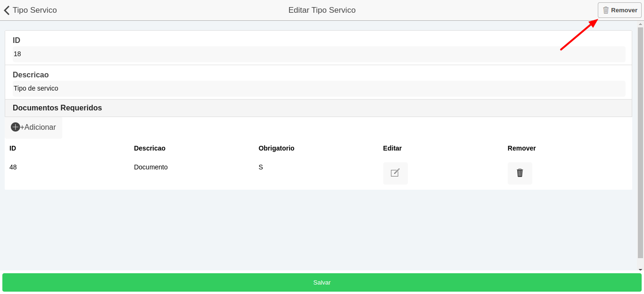Open the edit pencil icon for document 48
Screen dimensions: 644x294
pos(395,173)
